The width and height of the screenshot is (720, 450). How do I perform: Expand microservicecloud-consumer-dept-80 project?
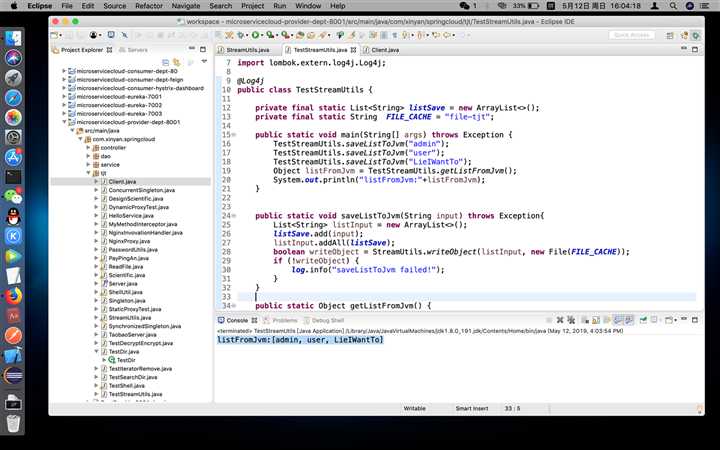pos(64,71)
